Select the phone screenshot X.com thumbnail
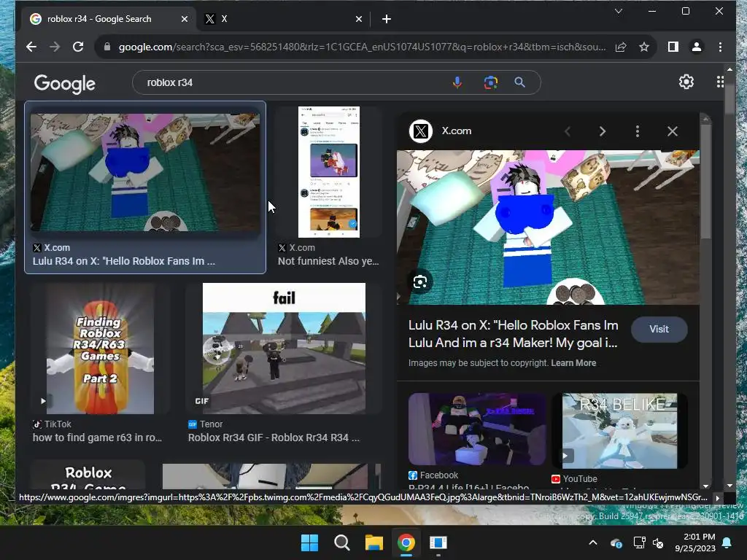 click(x=329, y=172)
